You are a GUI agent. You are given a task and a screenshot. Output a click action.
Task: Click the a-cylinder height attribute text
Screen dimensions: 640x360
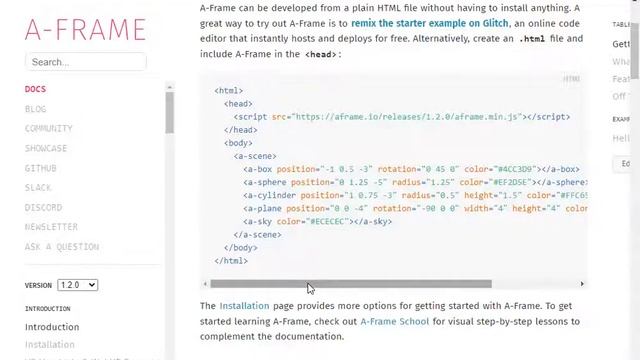pyautogui.click(x=493, y=195)
